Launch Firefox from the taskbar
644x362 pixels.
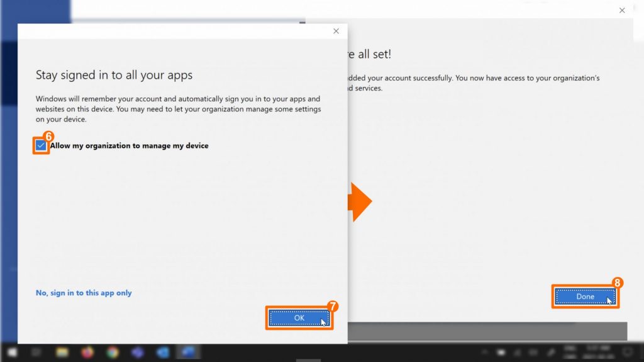click(x=87, y=352)
